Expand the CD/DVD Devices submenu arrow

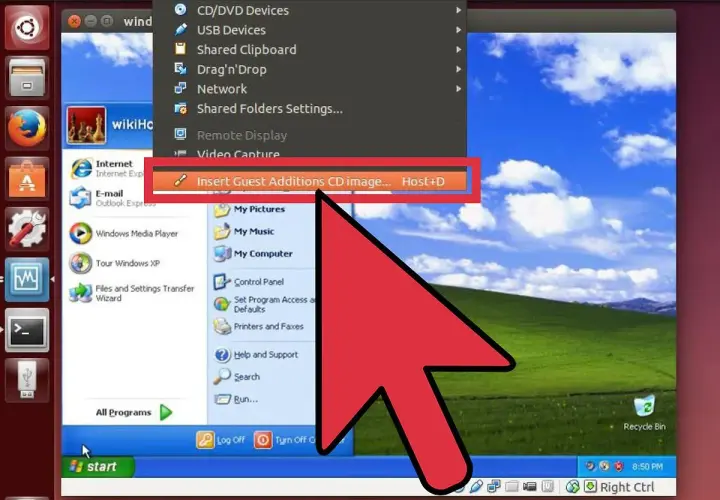(458, 10)
